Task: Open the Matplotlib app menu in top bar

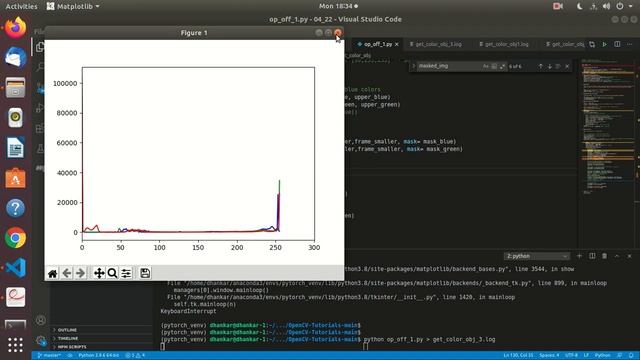Action: (x=73, y=6)
